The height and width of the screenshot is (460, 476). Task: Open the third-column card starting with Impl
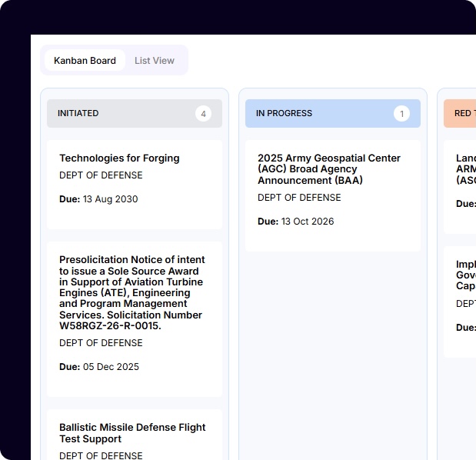point(464,275)
